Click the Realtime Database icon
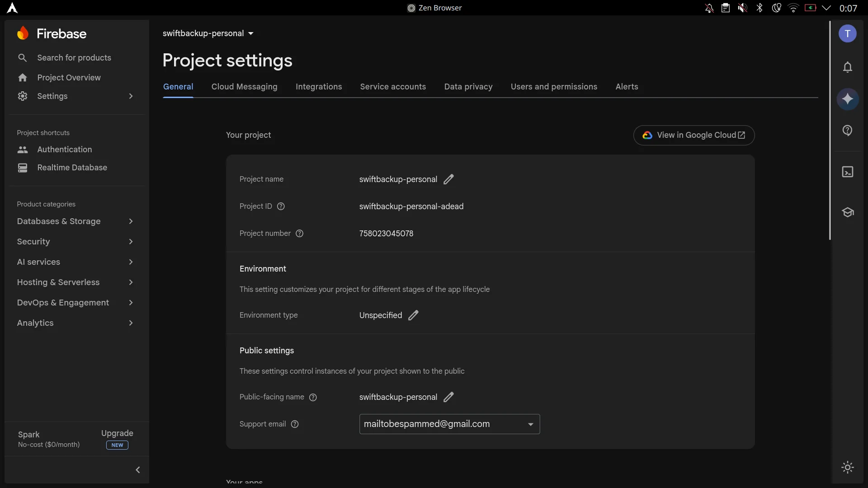 23,168
